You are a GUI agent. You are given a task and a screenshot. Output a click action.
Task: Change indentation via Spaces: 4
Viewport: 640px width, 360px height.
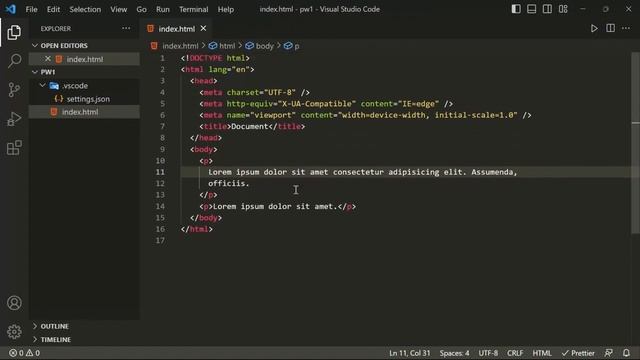454,353
